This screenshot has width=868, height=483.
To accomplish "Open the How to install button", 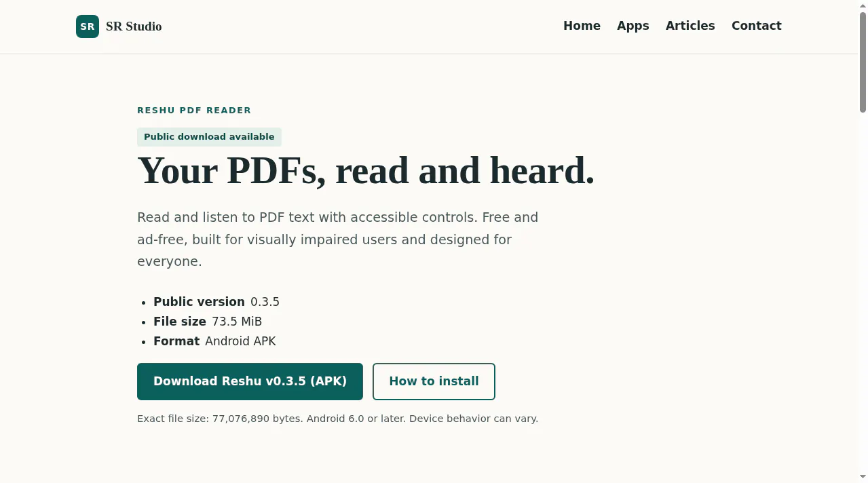I will click(x=434, y=381).
